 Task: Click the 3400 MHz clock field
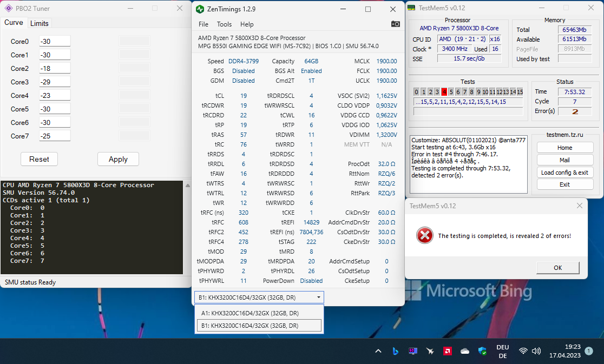455,49
